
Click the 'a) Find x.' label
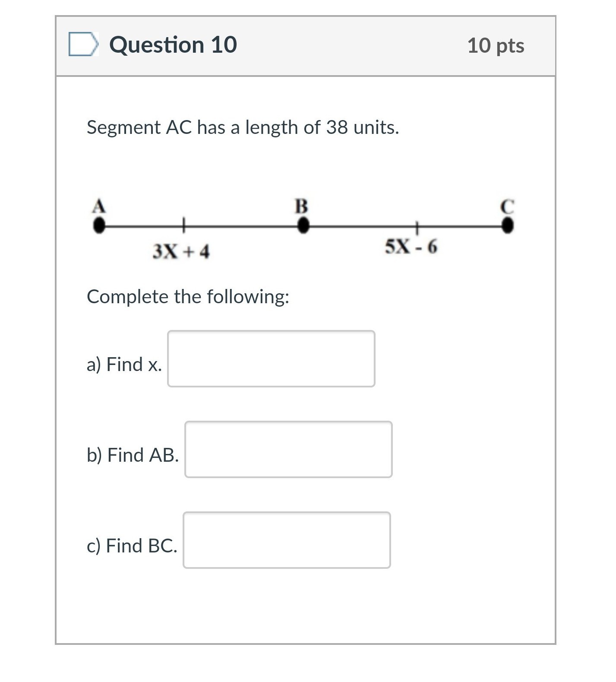[124, 364]
